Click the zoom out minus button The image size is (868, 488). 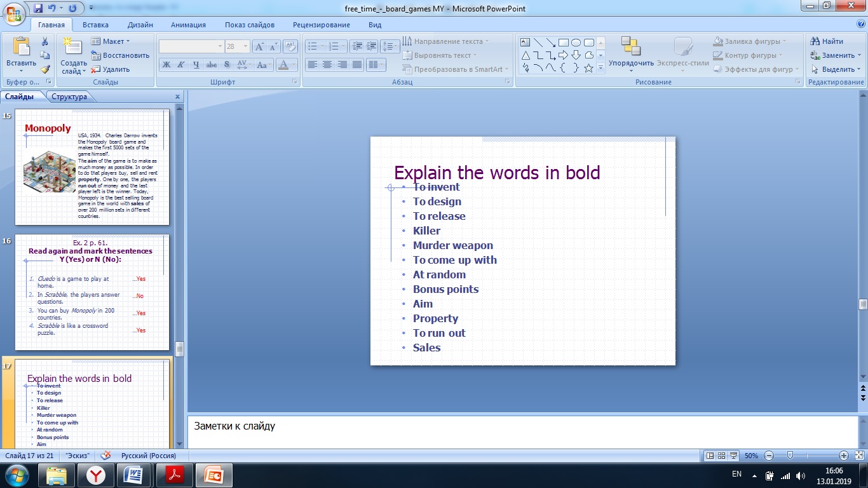coord(769,456)
